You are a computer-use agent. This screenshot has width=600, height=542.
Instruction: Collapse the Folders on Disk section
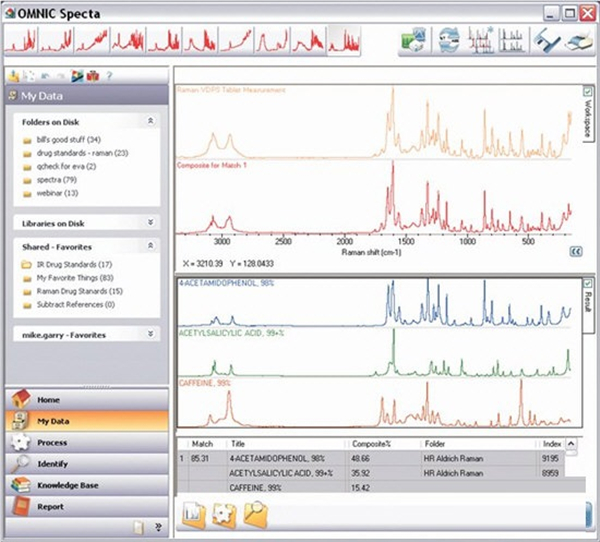150,120
